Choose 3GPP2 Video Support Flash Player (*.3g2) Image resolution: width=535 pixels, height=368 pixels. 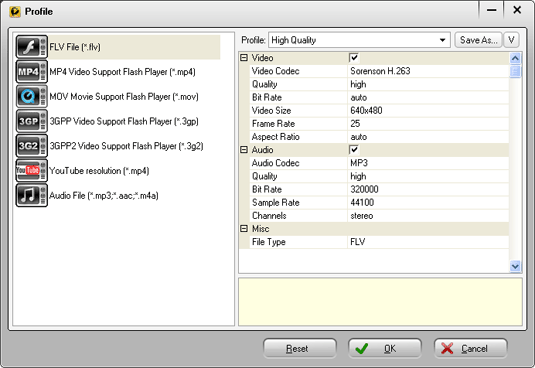(126, 146)
